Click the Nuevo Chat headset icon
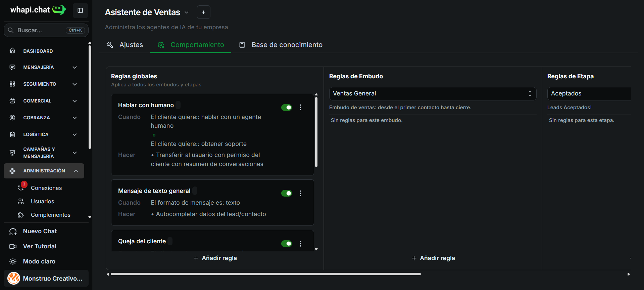 pos(13,231)
